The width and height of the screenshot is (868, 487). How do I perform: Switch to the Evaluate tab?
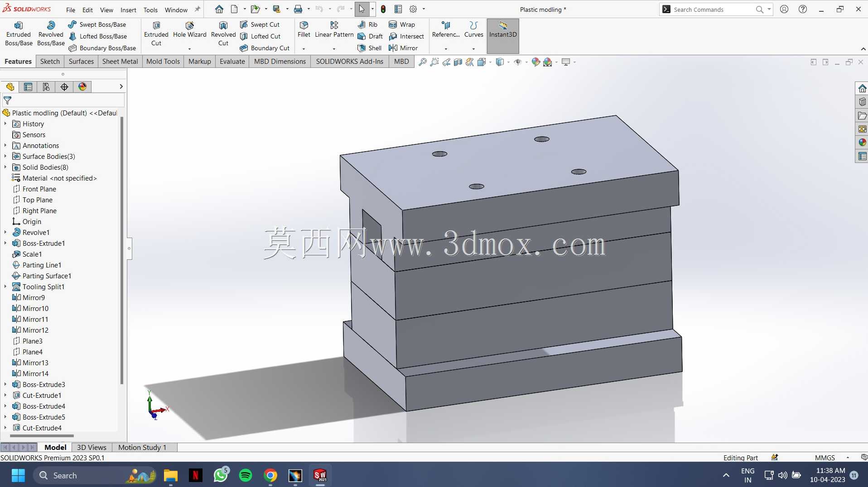(x=232, y=62)
